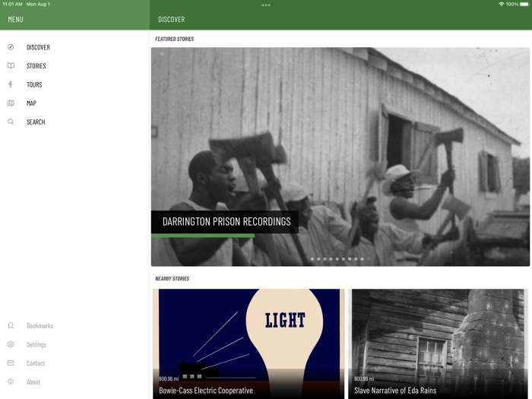The height and width of the screenshot is (399, 532).
Task: Open Darrington Prison Recordings story title
Action: (x=226, y=222)
